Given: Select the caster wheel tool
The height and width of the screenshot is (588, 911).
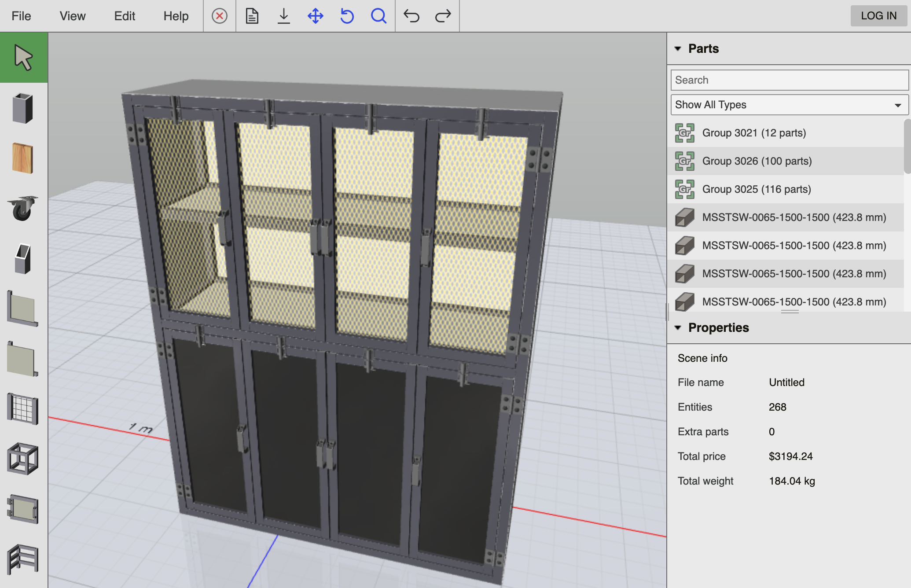Looking at the screenshot, I should click(x=23, y=208).
